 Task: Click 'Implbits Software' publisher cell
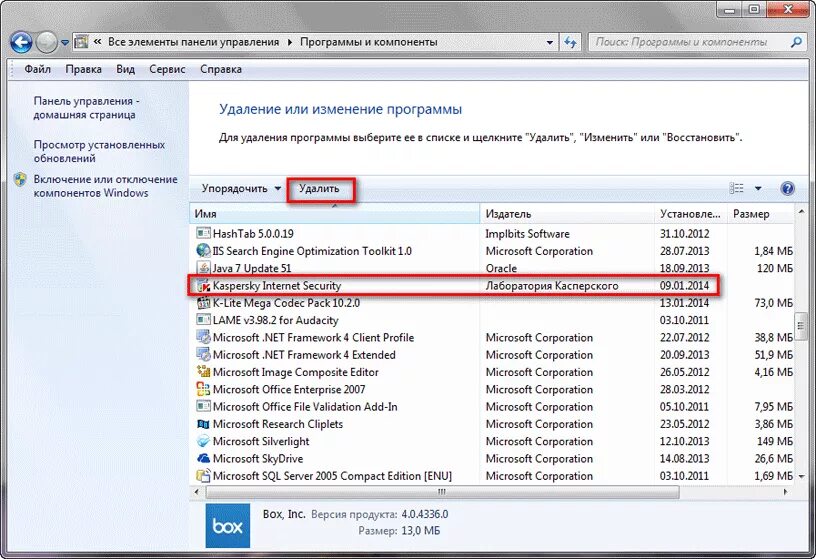coord(527,234)
